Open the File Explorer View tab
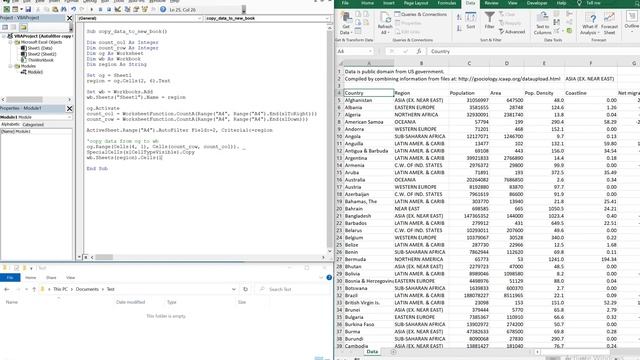 click(71, 278)
